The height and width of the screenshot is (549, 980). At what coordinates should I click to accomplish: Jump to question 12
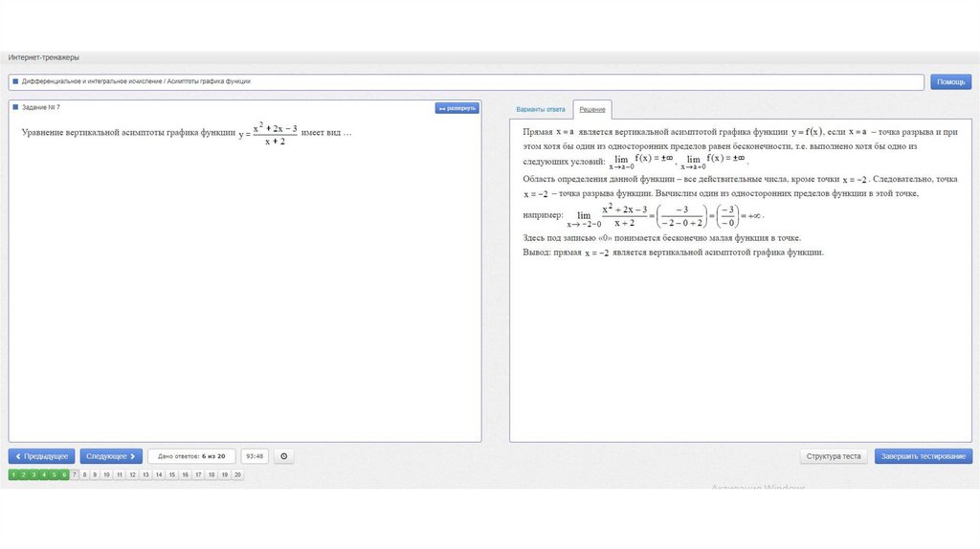[x=132, y=474]
